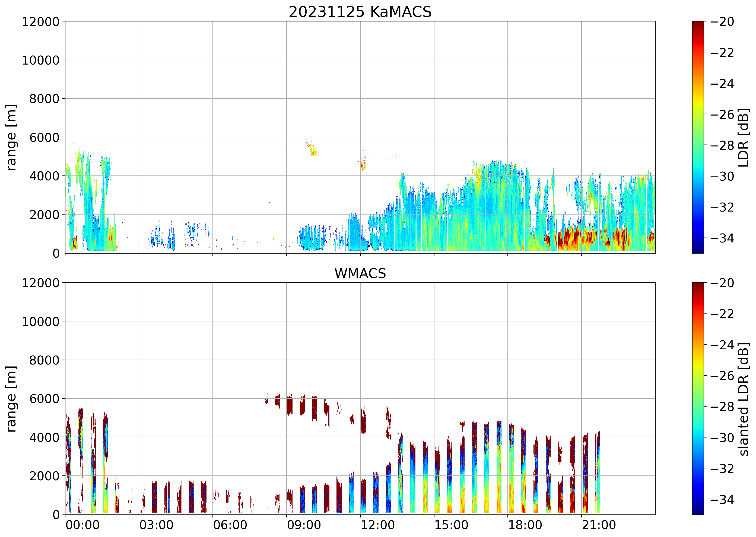This screenshot has width=756, height=537.
Task: Click the -20 tick on top colorbar
Action: pos(722,22)
